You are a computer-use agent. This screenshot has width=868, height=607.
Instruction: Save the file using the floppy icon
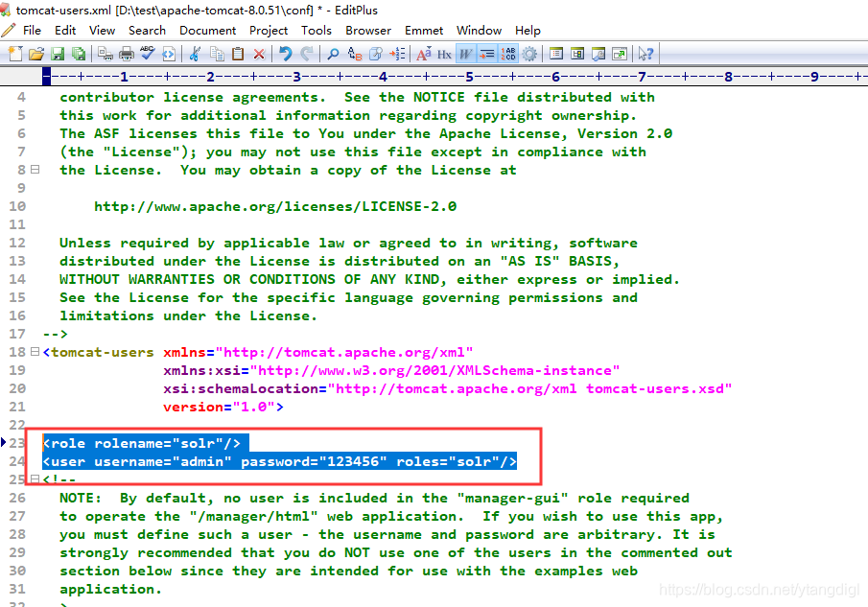58,54
